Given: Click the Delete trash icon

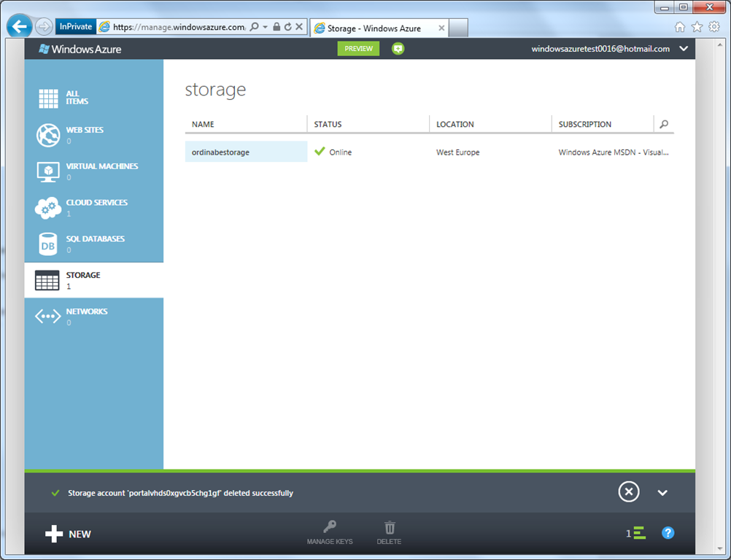Looking at the screenshot, I should tap(390, 533).
